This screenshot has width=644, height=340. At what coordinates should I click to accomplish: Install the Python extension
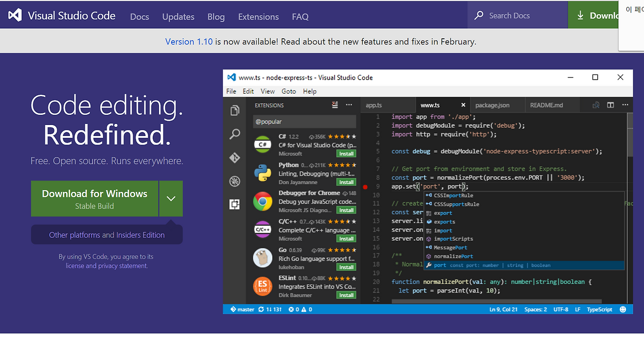(x=346, y=182)
